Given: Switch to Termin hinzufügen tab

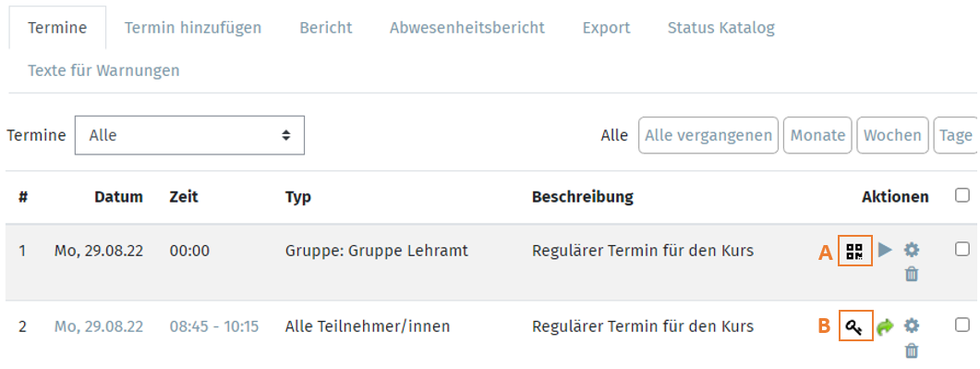Looking at the screenshot, I should [x=192, y=28].
